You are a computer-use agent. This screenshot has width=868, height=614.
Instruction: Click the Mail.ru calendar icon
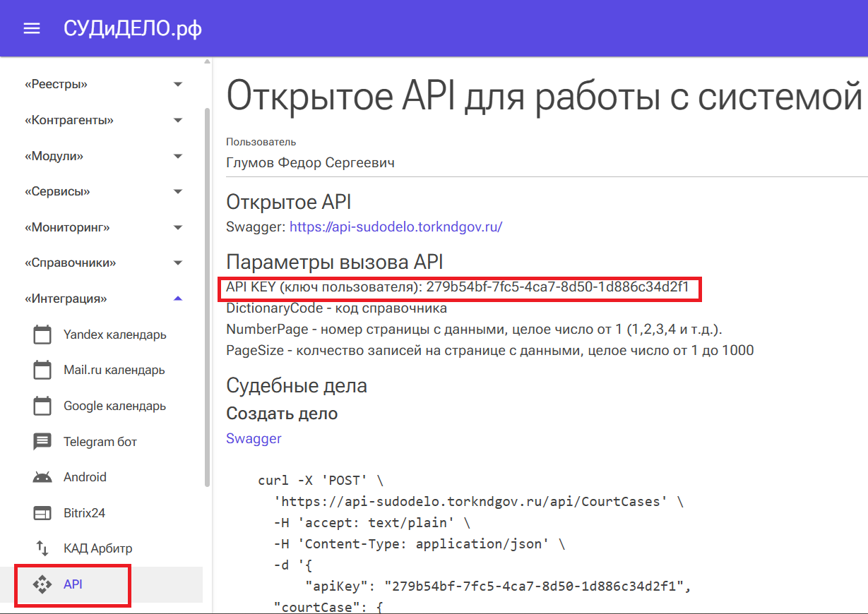tap(43, 370)
